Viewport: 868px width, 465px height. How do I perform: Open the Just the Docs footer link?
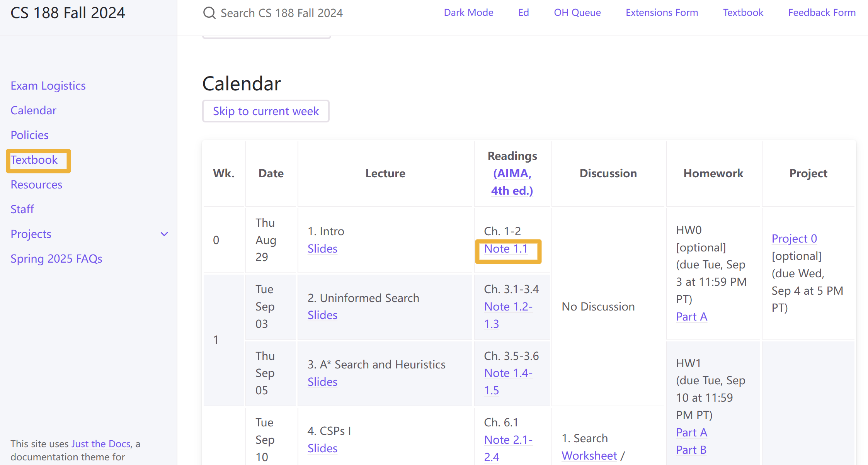pos(101,444)
